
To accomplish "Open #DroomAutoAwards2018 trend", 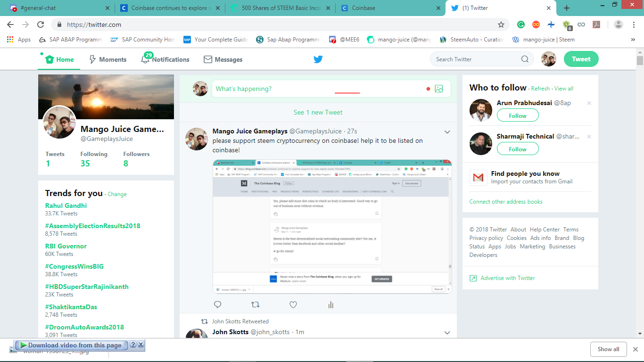I will [x=85, y=327].
